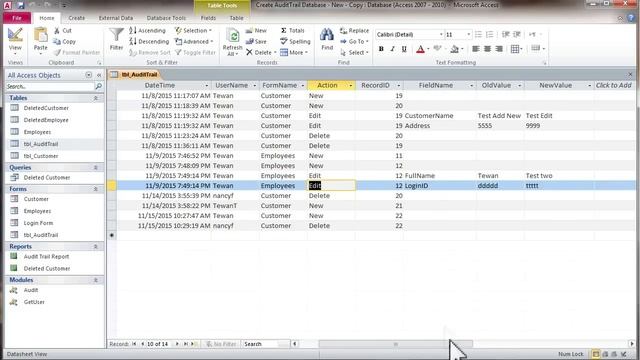Click Refresh All records
The image size is (640, 360).
pos(233,42)
